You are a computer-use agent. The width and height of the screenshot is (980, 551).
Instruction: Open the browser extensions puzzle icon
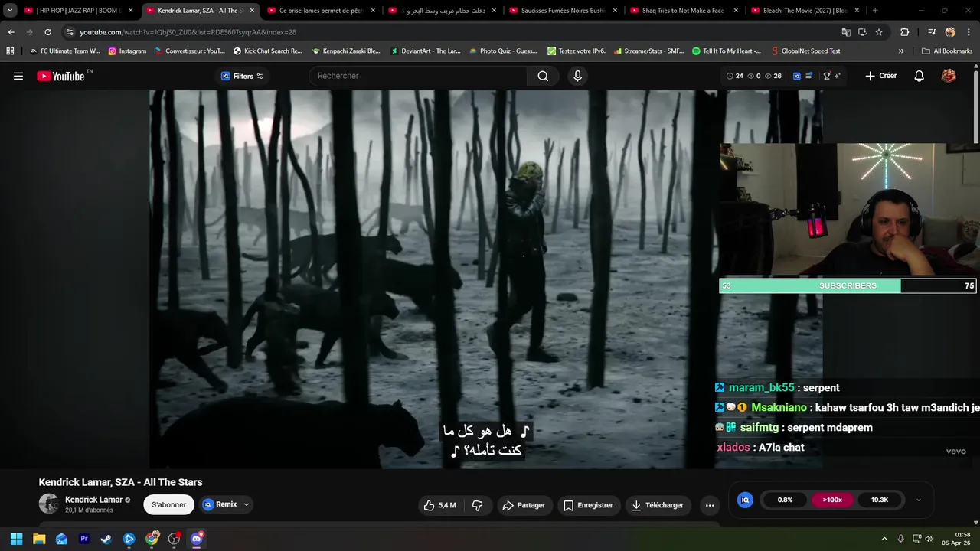point(904,32)
